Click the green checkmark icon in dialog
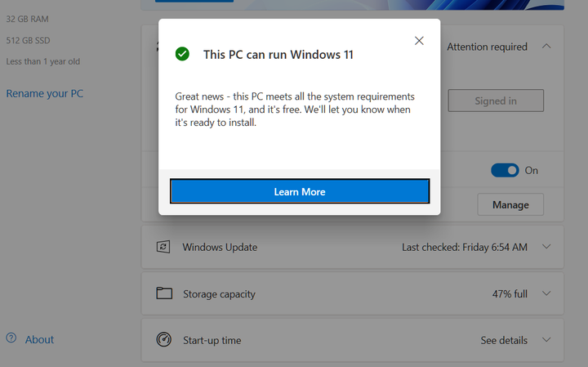588x367 pixels. point(182,54)
